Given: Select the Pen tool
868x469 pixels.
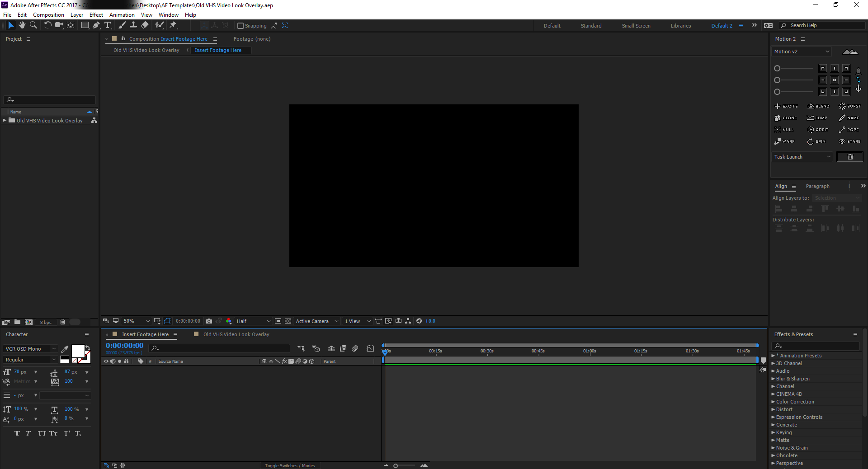Looking at the screenshot, I should (96, 25).
